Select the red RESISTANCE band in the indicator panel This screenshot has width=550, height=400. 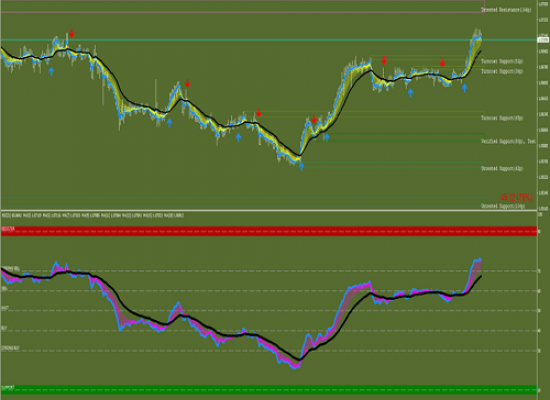(269, 231)
